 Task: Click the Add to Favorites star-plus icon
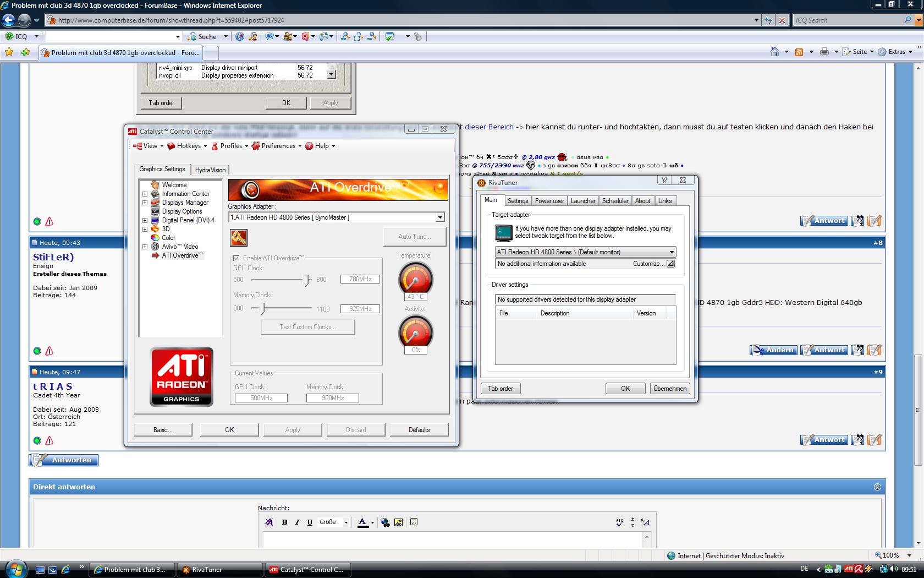(x=26, y=52)
